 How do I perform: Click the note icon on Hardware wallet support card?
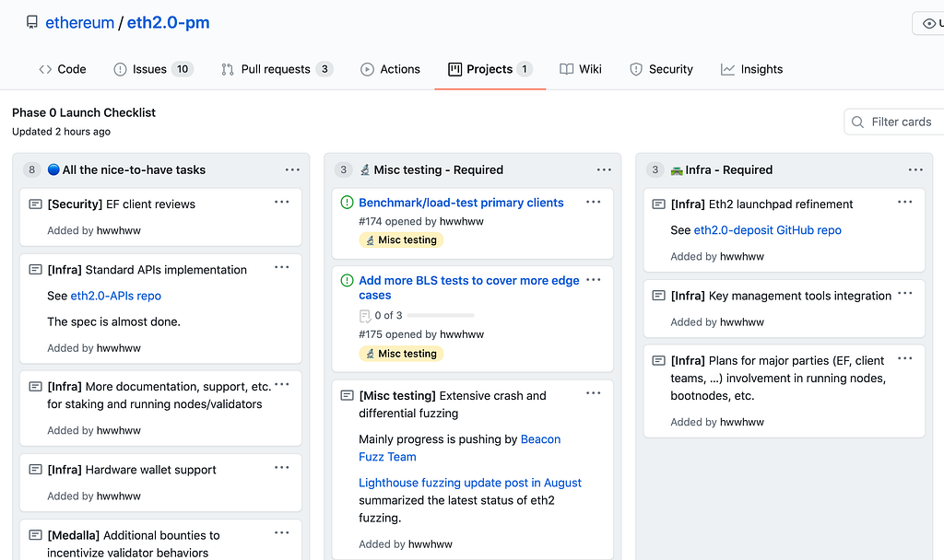pyautogui.click(x=35, y=470)
